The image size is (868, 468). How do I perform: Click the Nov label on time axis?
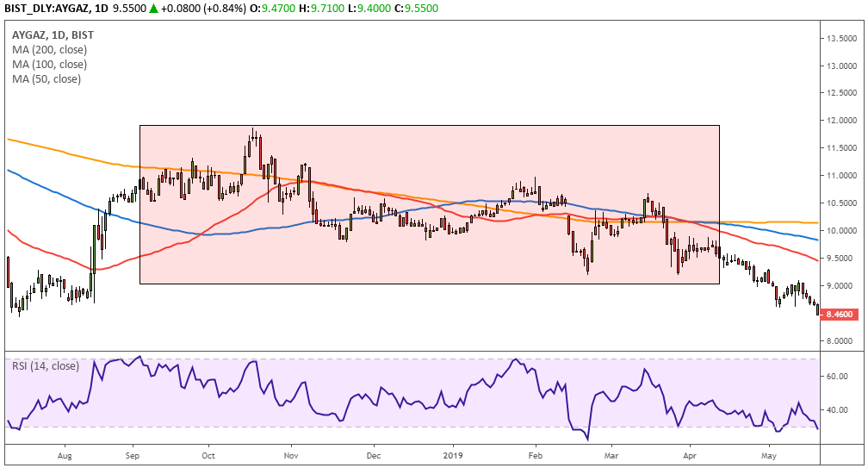pyautogui.click(x=291, y=456)
